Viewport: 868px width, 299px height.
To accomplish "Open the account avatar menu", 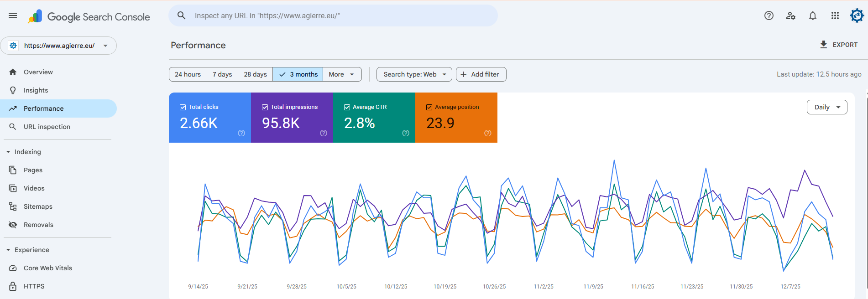I will click(x=857, y=15).
